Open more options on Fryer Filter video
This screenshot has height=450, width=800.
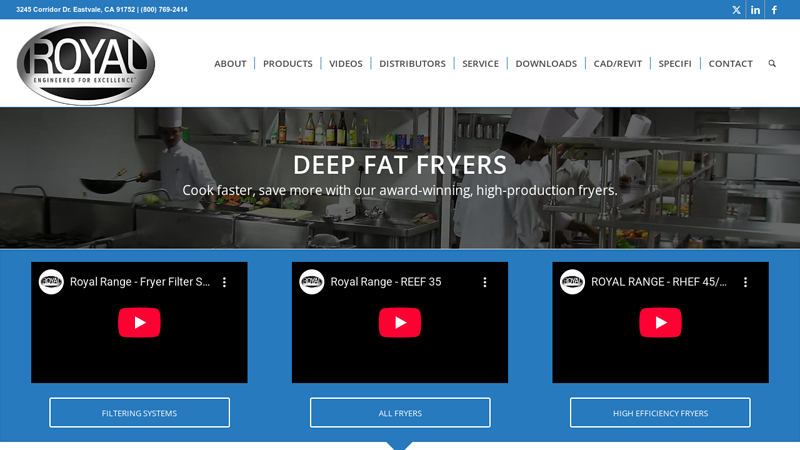[224, 282]
